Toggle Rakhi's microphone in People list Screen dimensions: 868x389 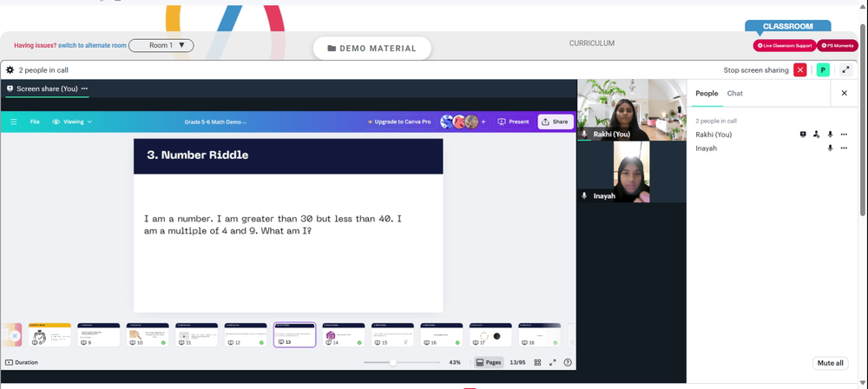pyautogui.click(x=830, y=134)
